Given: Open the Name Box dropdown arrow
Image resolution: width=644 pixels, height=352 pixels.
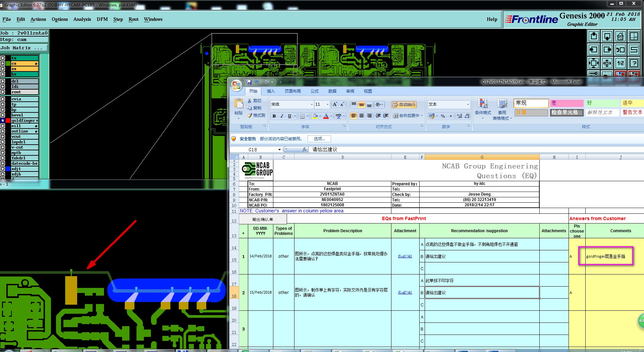Looking at the screenshot, I should tap(279, 150).
